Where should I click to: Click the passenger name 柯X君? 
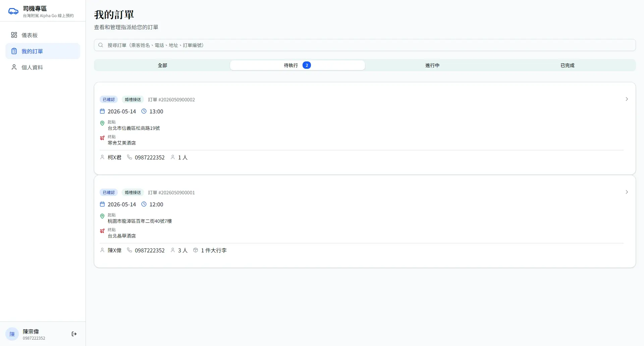114,157
